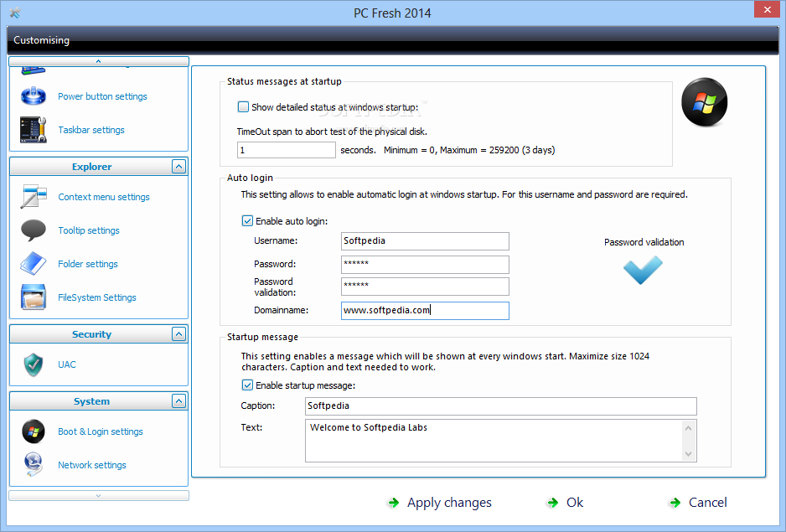Collapse the Security section
This screenshot has width=786, height=532.
tap(179, 334)
